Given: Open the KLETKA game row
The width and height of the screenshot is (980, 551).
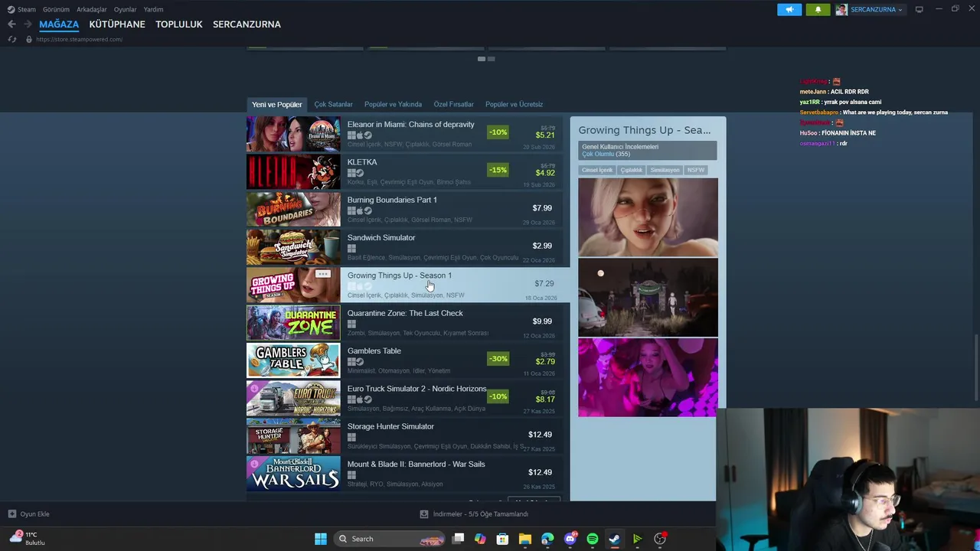Looking at the screenshot, I should pos(404,171).
